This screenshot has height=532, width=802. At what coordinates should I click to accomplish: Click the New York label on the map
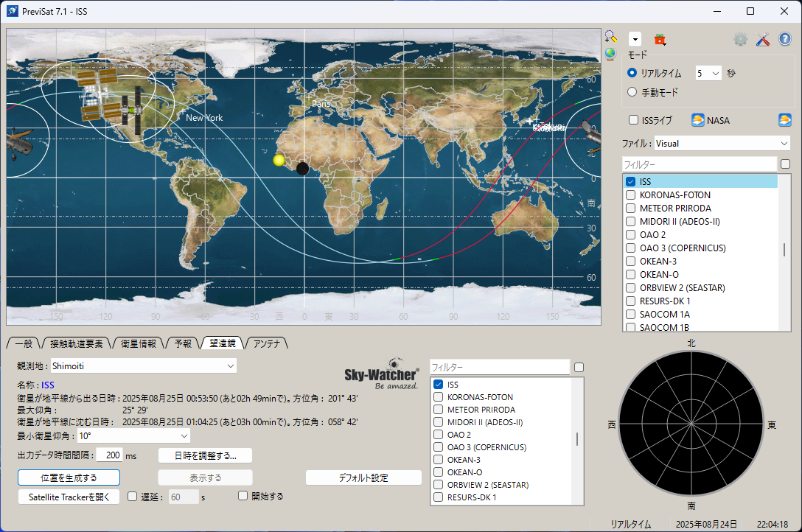204,118
